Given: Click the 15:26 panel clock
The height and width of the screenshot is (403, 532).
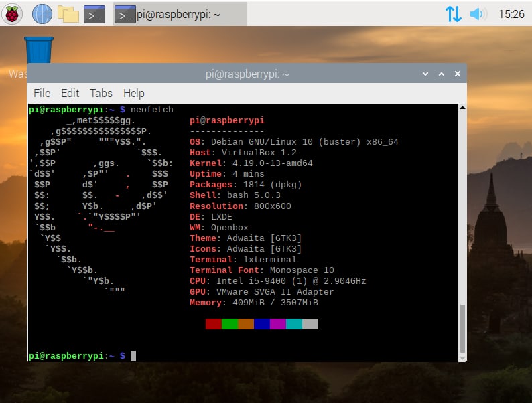Looking at the screenshot, I should click(511, 14).
